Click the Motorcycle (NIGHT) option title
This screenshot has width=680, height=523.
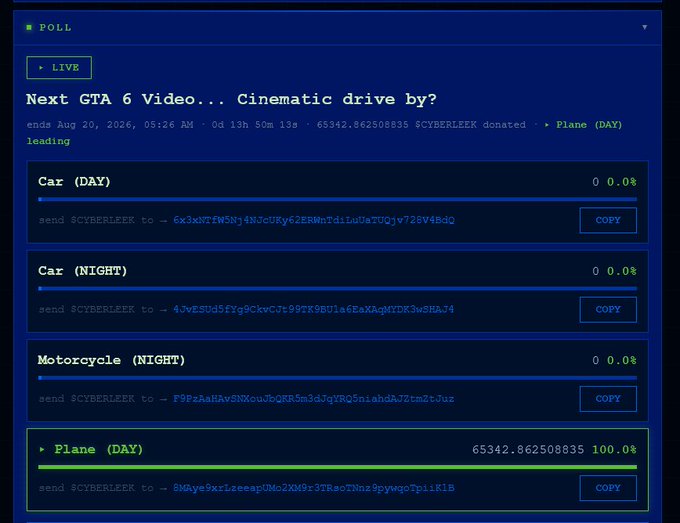[x=111, y=360]
